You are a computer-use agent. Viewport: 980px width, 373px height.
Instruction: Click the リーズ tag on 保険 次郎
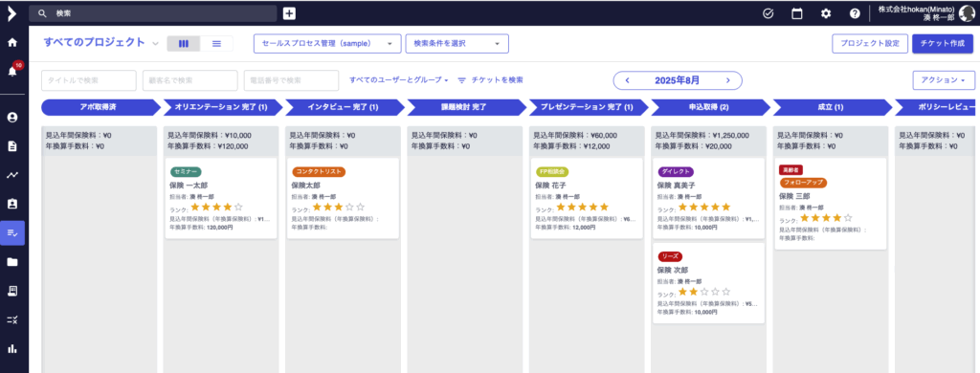click(x=669, y=256)
